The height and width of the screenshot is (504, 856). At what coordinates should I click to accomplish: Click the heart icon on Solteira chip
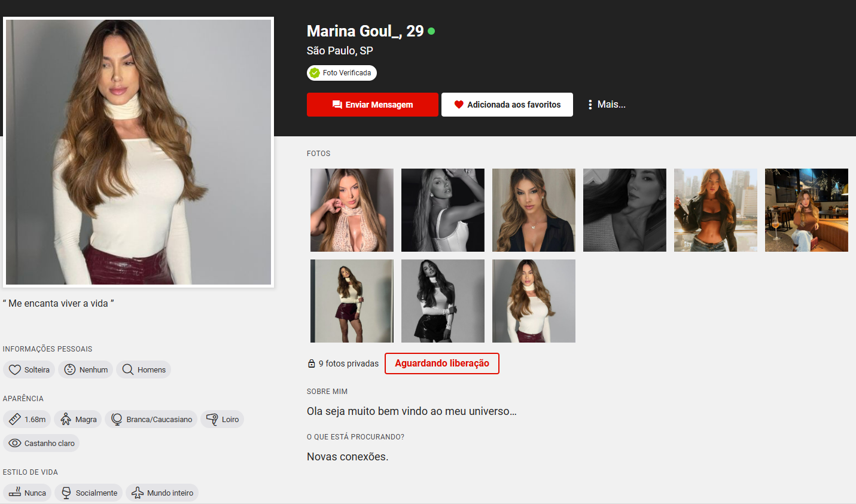(15, 369)
